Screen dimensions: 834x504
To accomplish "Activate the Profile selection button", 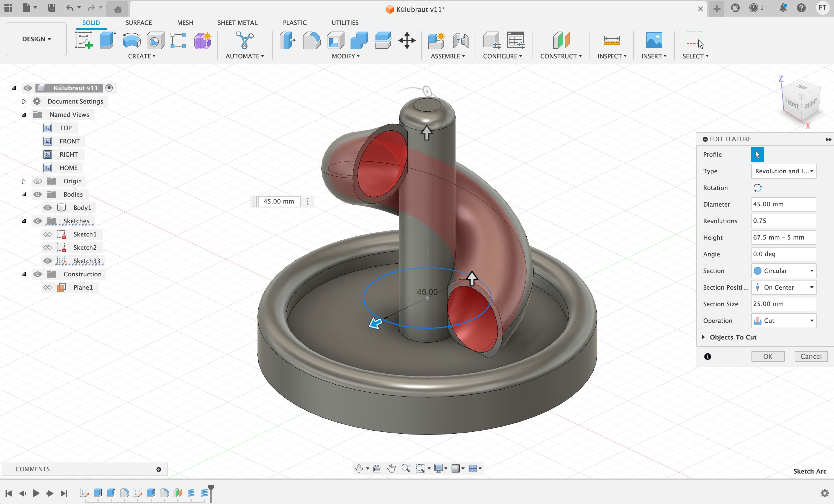I will click(758, 155).
